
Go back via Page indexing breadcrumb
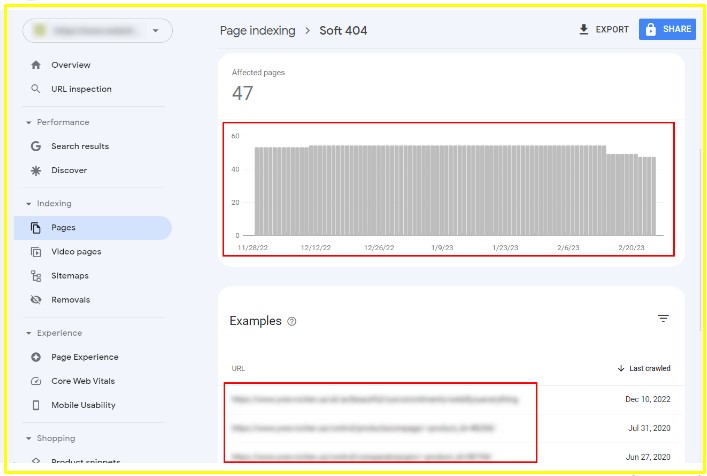coord(258,31)
